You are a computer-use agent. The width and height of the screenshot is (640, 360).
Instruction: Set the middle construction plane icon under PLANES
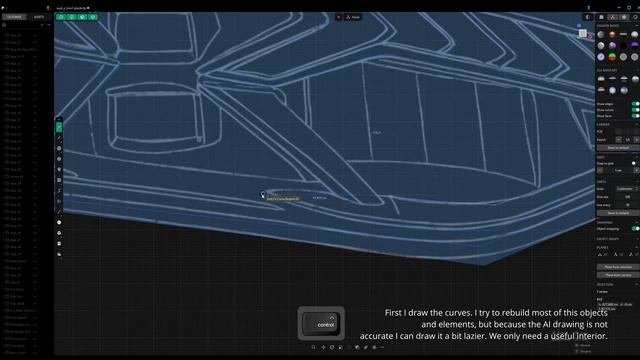(x=616, y=254)
